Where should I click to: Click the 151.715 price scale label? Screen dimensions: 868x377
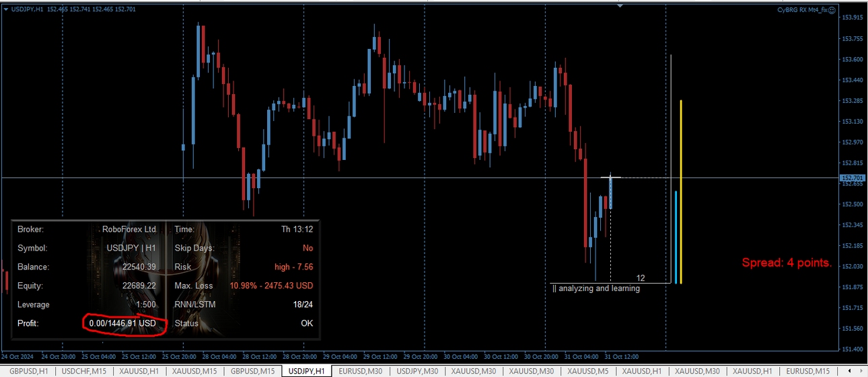(853, 308)
